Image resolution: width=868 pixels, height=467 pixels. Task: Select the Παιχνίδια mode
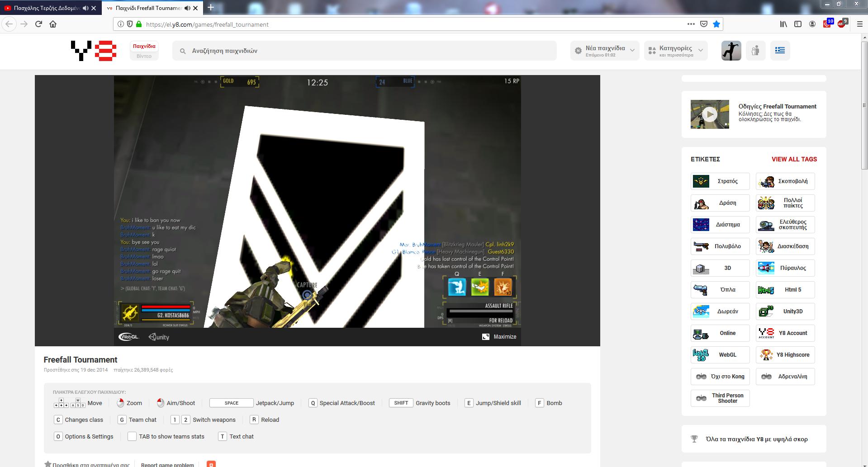144,46
